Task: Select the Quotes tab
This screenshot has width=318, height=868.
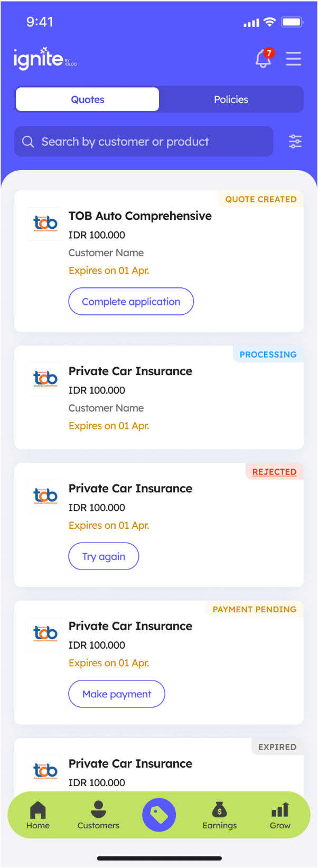Action: coord(88,99)
